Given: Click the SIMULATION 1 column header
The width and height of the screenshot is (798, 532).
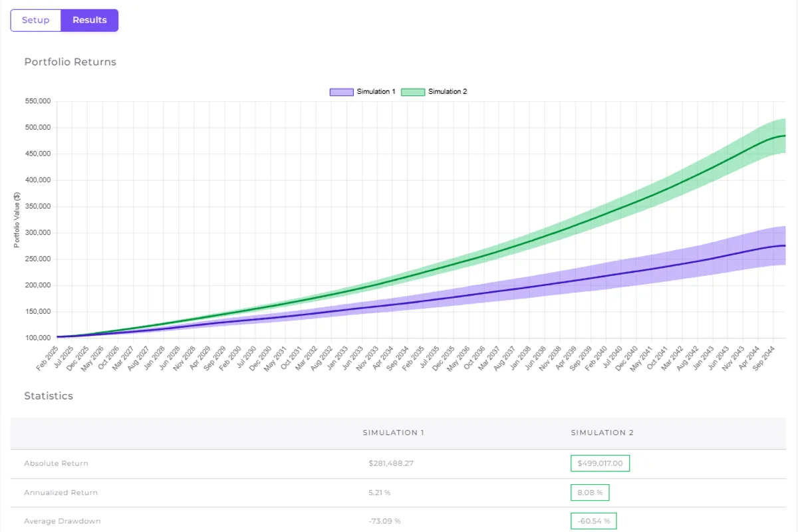Looking at the screenshot, I should pos(393,433).
